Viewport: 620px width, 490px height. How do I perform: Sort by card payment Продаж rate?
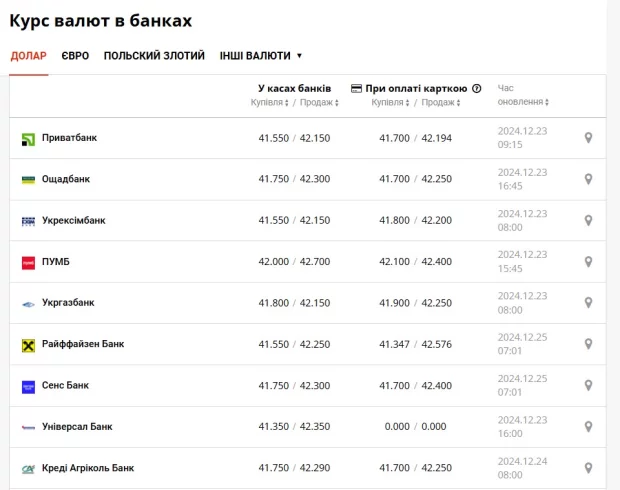click(x=441, y=102)
